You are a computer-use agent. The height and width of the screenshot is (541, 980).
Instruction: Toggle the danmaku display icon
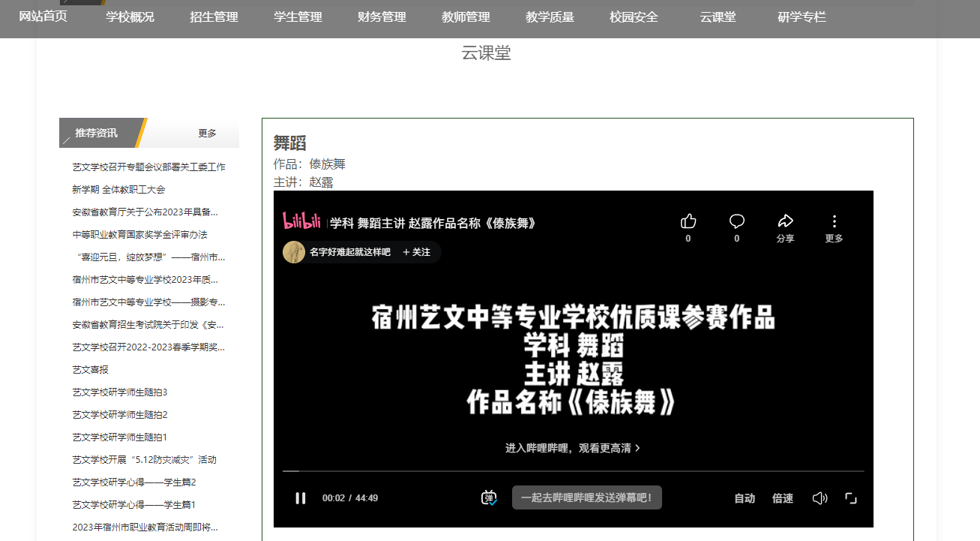click(x=489, y=497)
